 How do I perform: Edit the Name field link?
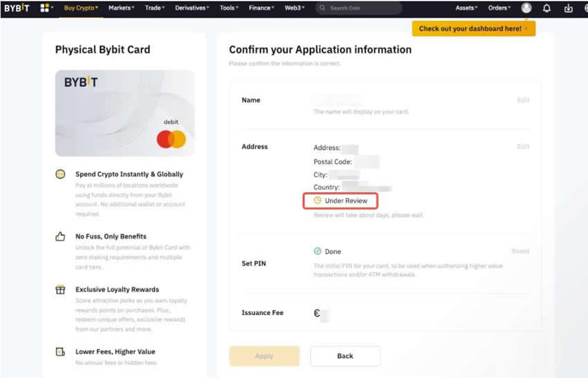pyautogui.click(x=523, y=100)
